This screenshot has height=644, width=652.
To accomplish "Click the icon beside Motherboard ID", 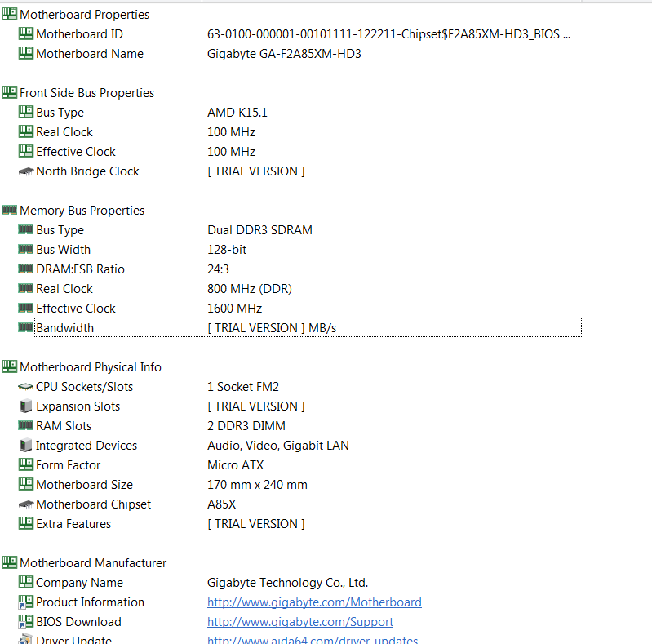I will click(26, 33).
